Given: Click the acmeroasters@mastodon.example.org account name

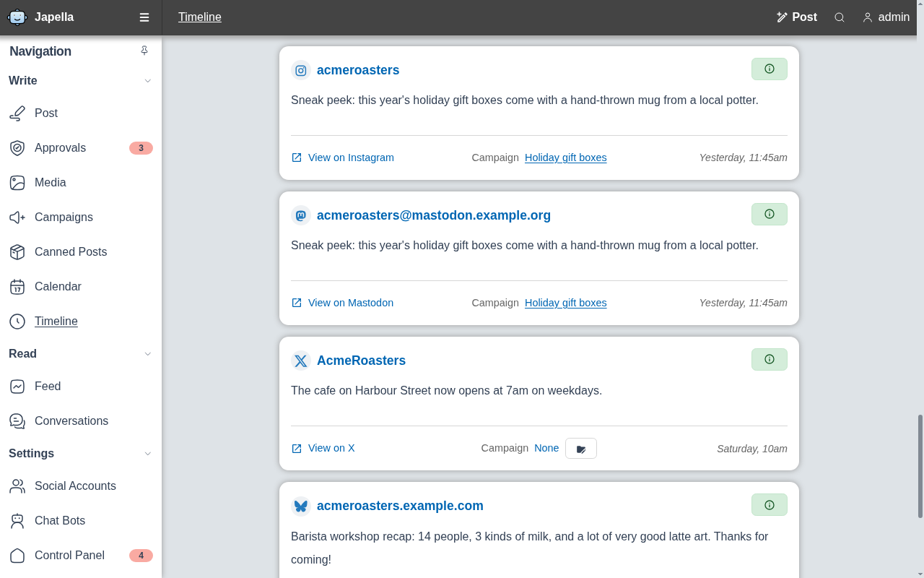Looking at the screenshot, I should pyautogui.click(x=434, y=215).
